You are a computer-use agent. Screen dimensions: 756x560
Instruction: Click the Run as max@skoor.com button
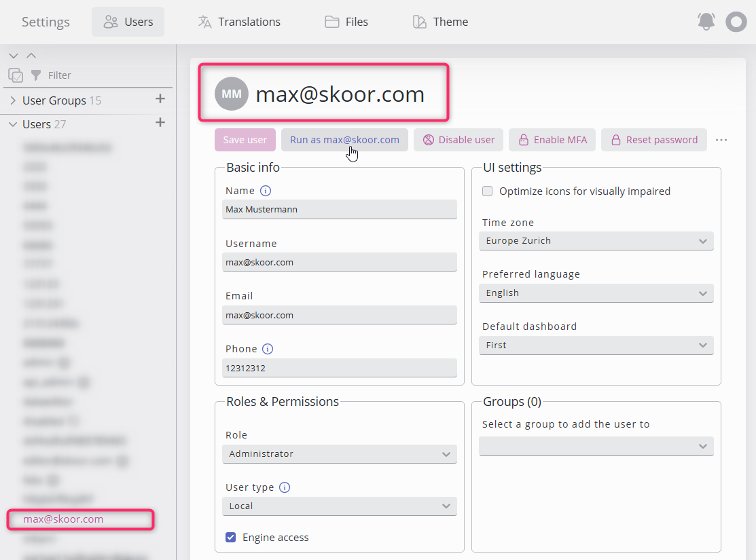click(x=344, y=140)
